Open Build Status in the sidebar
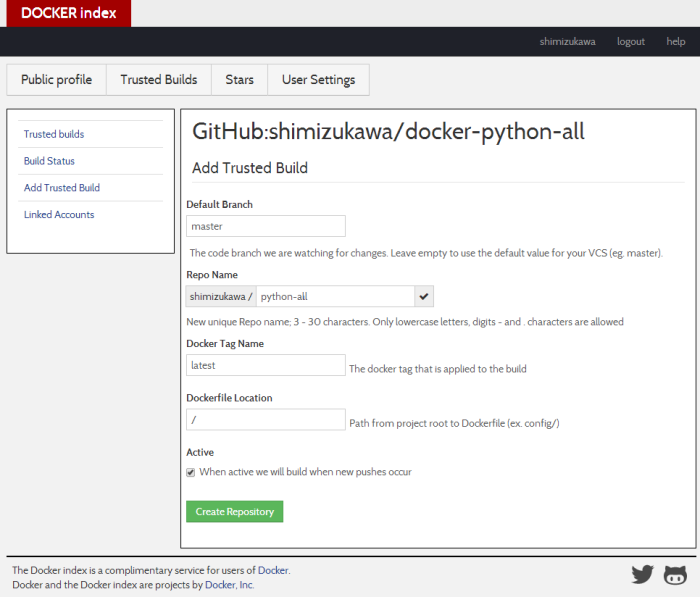The width and height of the screenshot is (700, 597). click(49, 161)
